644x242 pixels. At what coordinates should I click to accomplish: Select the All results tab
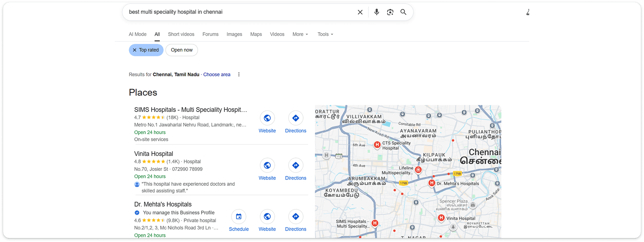click(157, 34)
